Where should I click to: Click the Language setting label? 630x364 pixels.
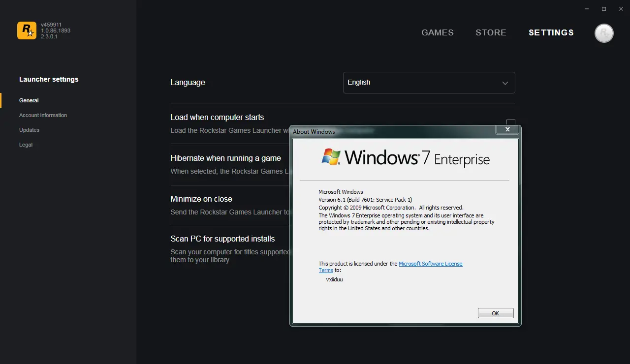coord(188,83)
